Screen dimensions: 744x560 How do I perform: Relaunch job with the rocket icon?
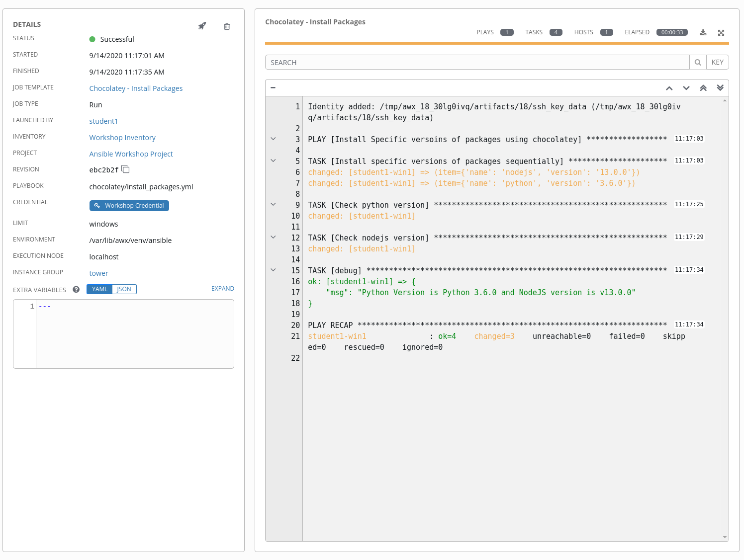[x=202, y=26]
